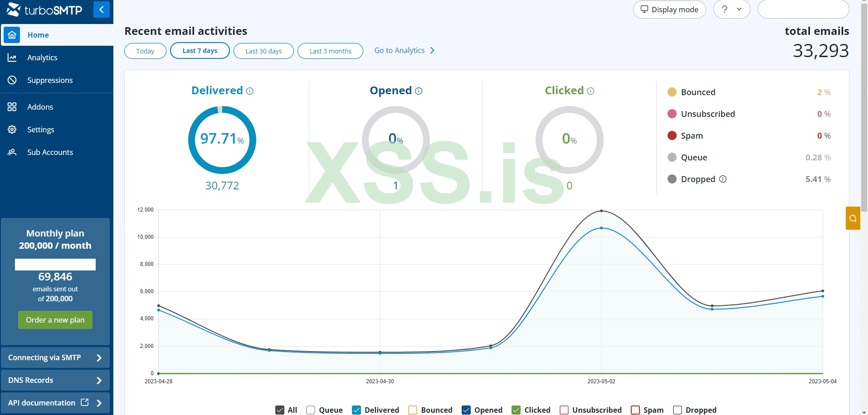The height and width of the screenshot is (415, 868).
Task: Toggle the Delivered series checkbox
Action: [356, 410]
